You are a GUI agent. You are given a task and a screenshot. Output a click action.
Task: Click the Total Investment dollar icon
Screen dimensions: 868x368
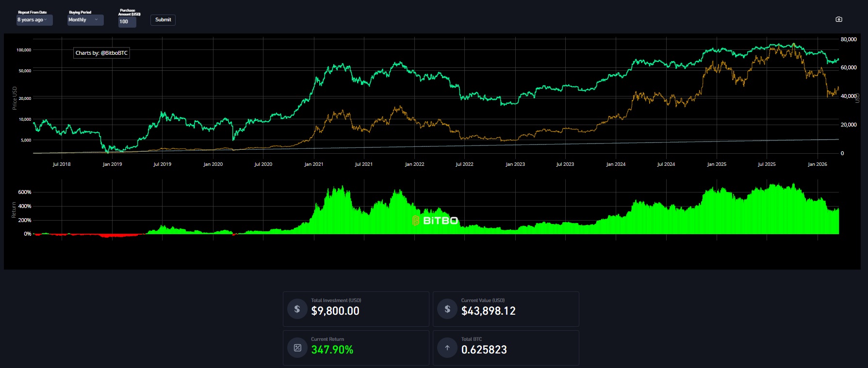297,309
